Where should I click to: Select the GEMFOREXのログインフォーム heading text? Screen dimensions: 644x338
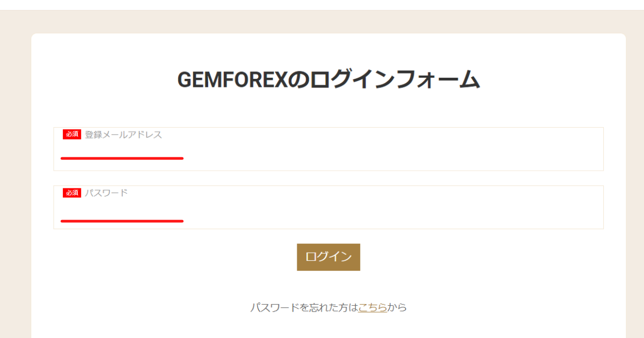pos(328,78)
